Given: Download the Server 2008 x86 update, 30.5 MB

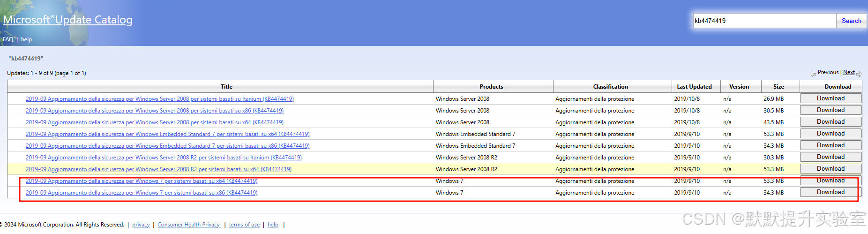Looking at the screenshot, I should coord(831,110).
